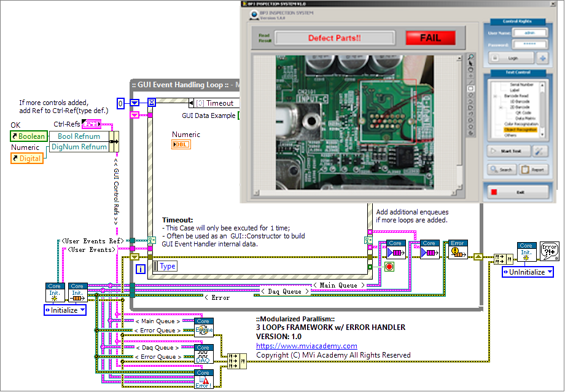
Task: Click the Core DAQ subVI icon
Action: 204,354
